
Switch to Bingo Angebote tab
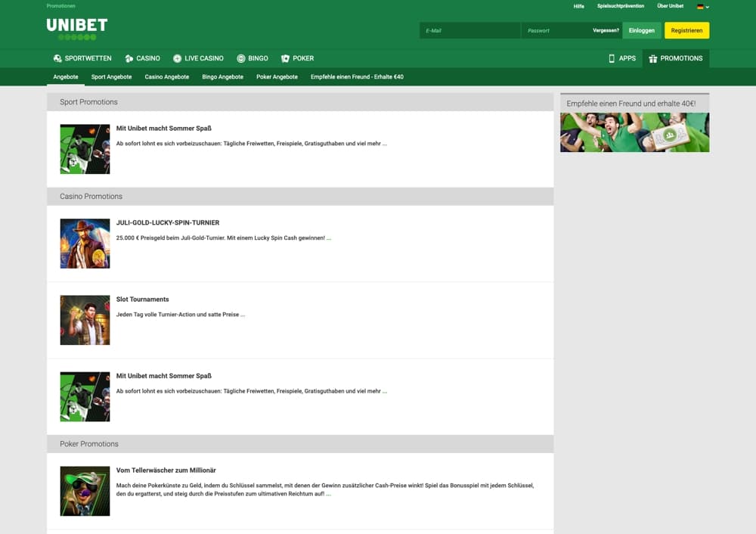pos(223,76)
